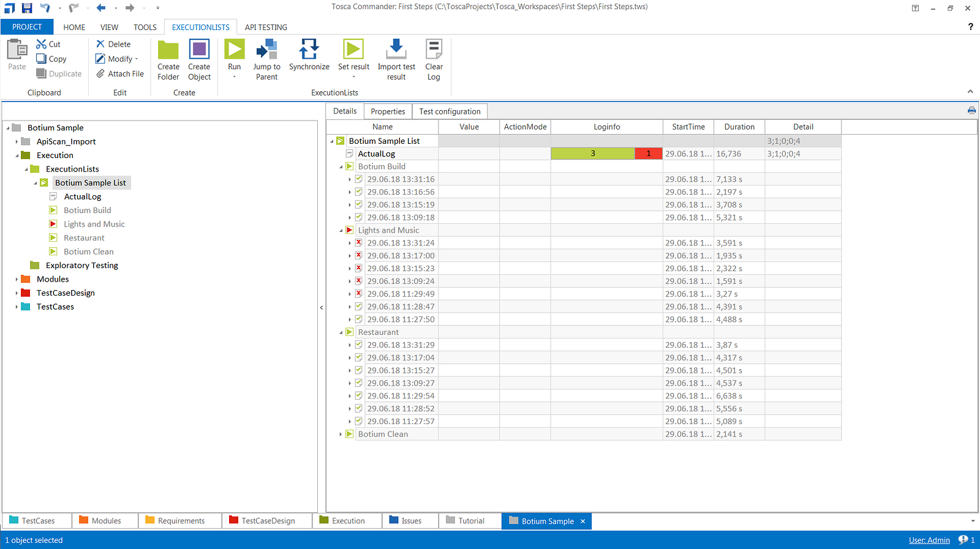The image size is (980, 549).
Task: Collapse the ribbon with the up chevron
Action: click(x=970, y=91)
